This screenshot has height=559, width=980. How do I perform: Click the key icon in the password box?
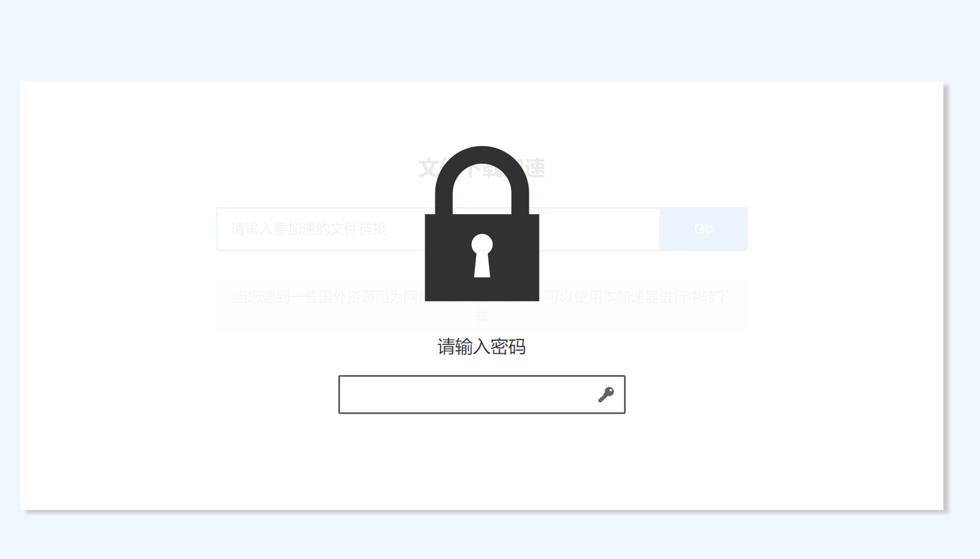pos(606,395)
